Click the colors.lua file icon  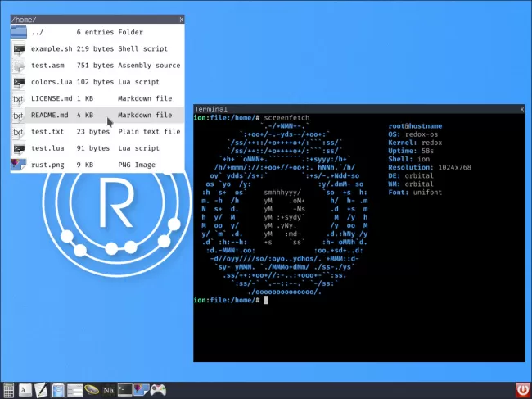click(19, 82)
